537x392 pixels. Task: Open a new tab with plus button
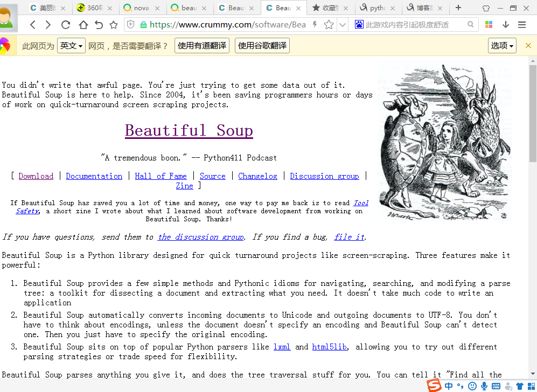coord(458,8)
